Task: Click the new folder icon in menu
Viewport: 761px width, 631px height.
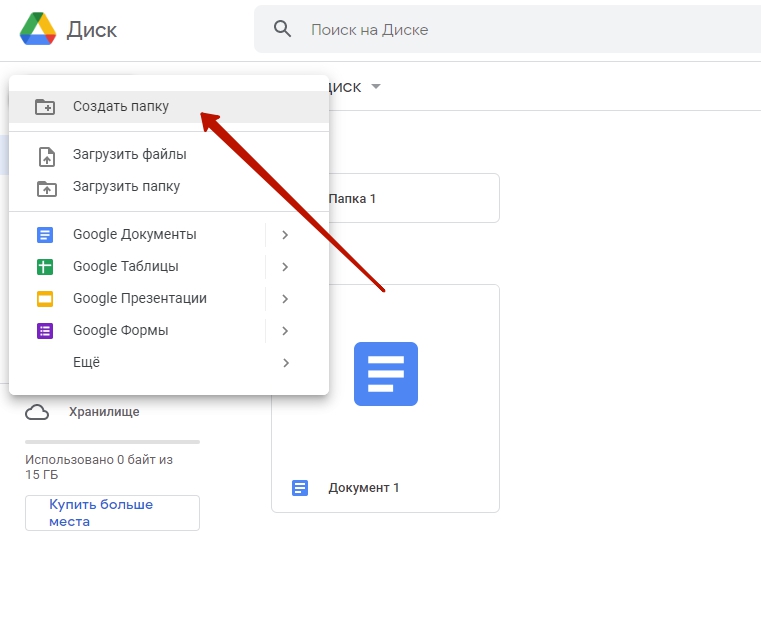Action: pyautogui.click(x=45, y=106)
